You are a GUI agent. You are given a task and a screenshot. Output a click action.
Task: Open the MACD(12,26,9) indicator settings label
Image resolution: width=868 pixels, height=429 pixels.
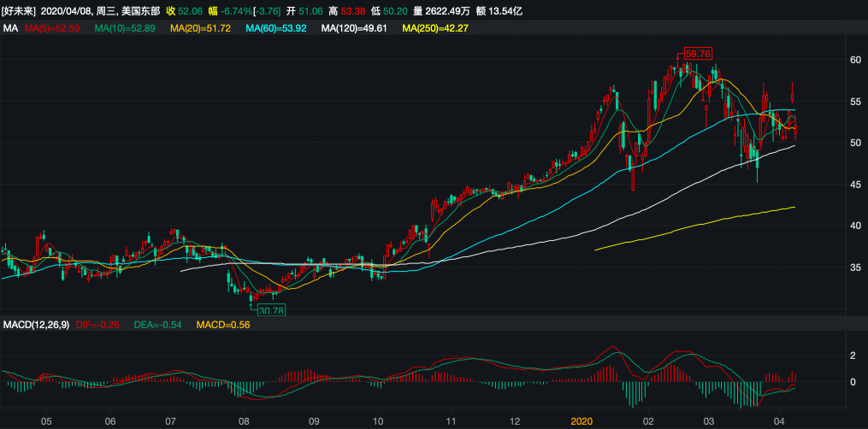coord(37,326)
